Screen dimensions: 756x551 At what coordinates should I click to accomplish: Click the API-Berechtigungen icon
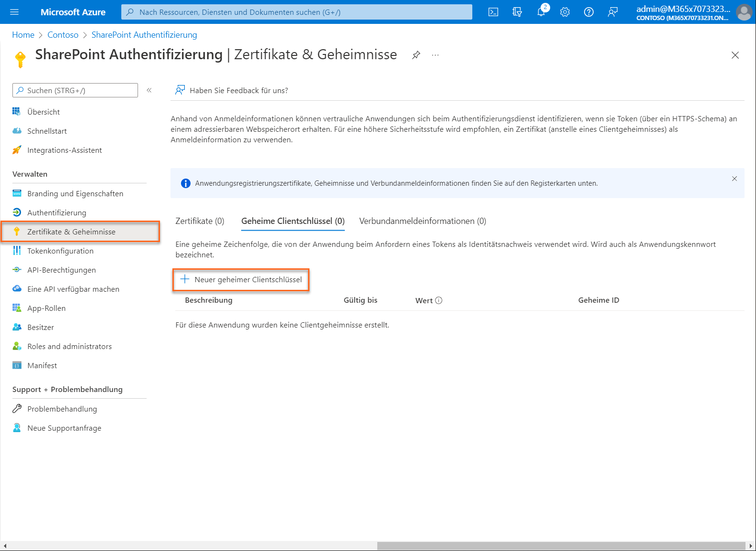pos(17,270)
